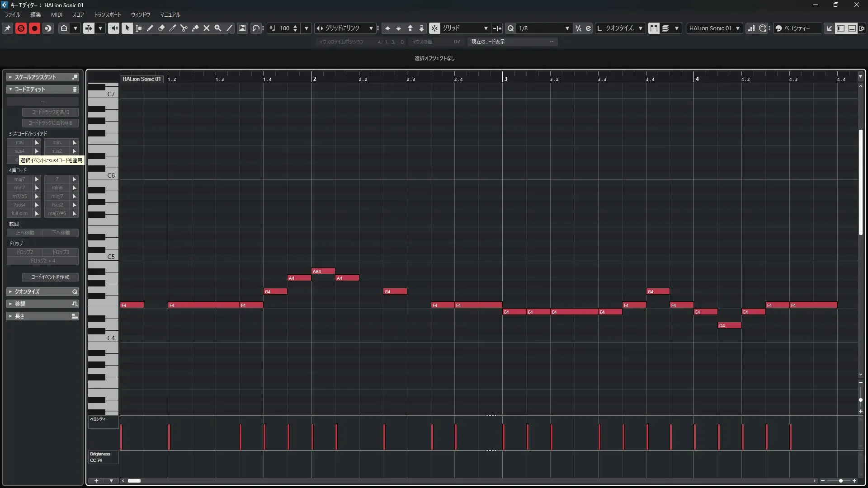This screenshot has height=488, width=868.
Task: Select the Mute X tool
Action: 206,28
